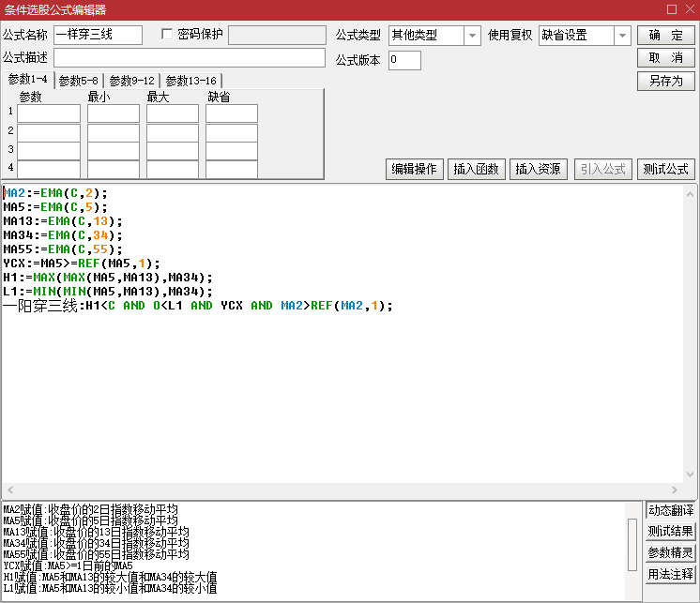
Task: Click row 3 最大 field
Action: 173,151
